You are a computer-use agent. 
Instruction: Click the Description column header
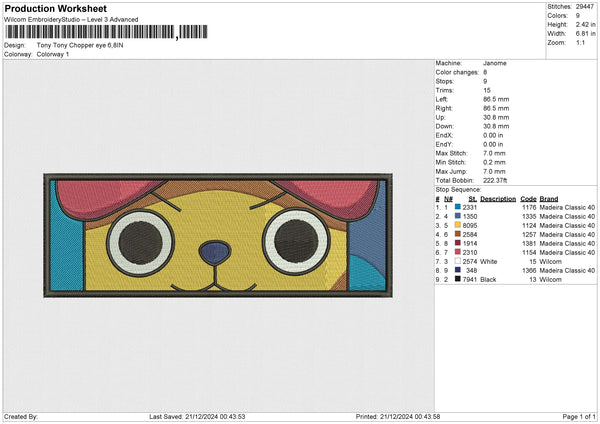(497, 198)
